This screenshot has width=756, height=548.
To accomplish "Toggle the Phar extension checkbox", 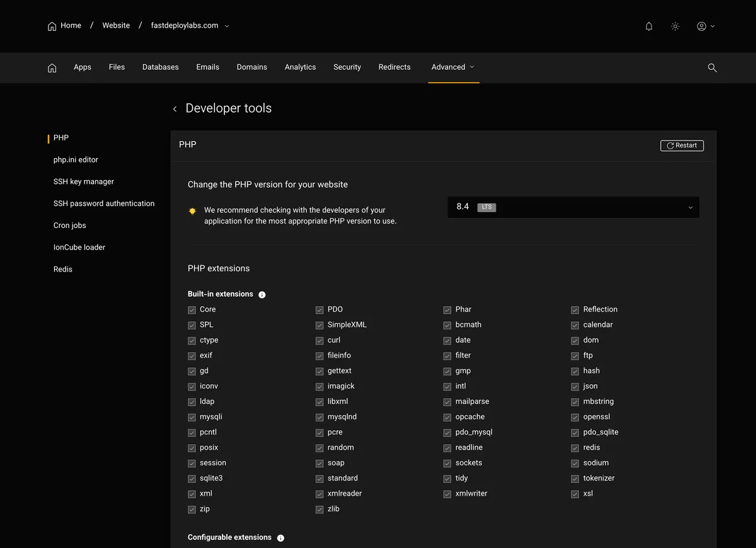I will (447, 310).
